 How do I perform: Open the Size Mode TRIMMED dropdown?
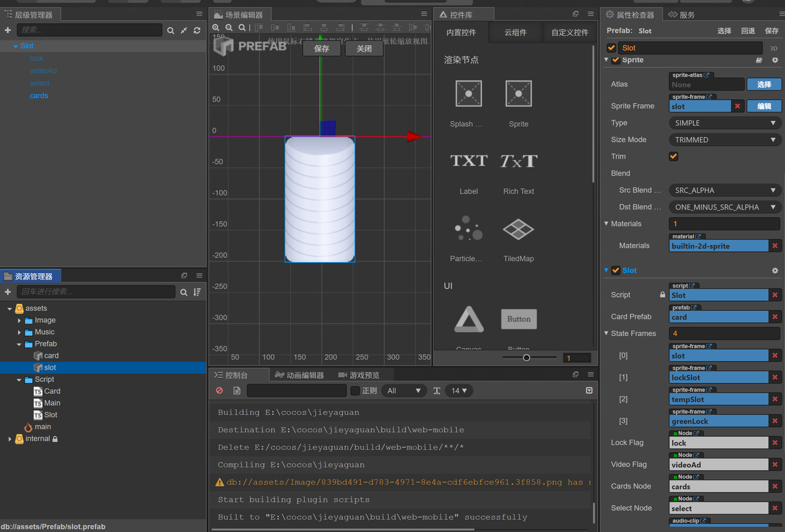click(724, 140)
